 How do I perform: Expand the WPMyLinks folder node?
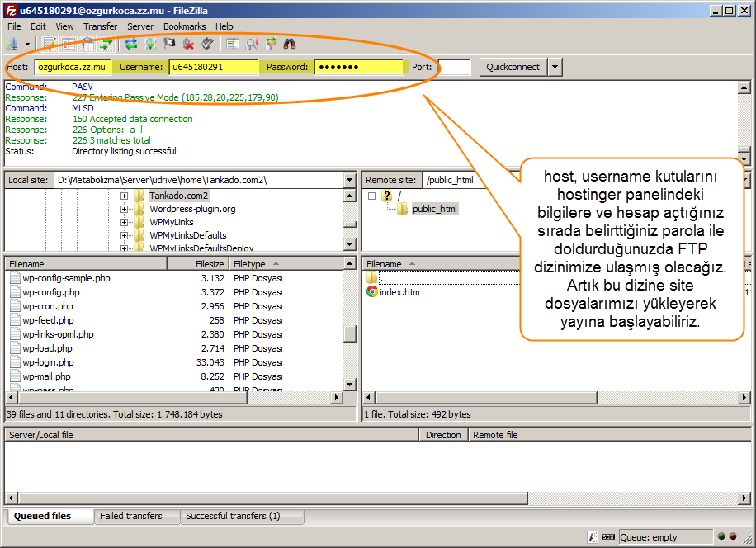point(125,222)
